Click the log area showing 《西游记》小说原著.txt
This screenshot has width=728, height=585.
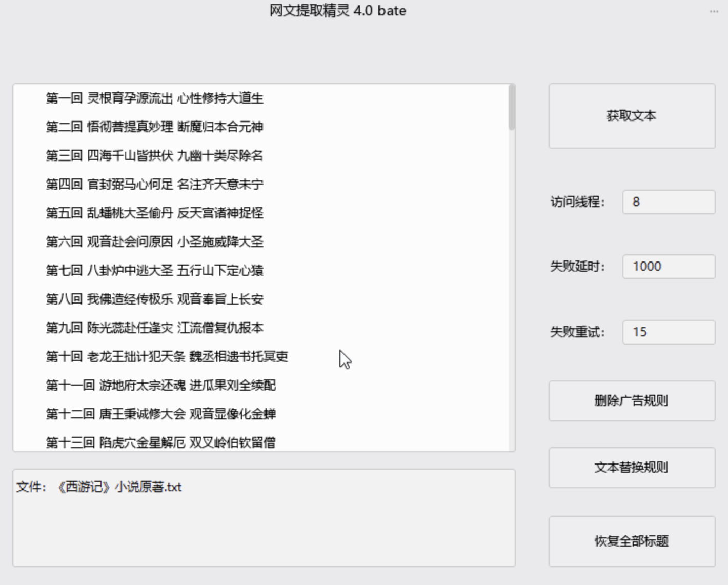coord(264,518)
